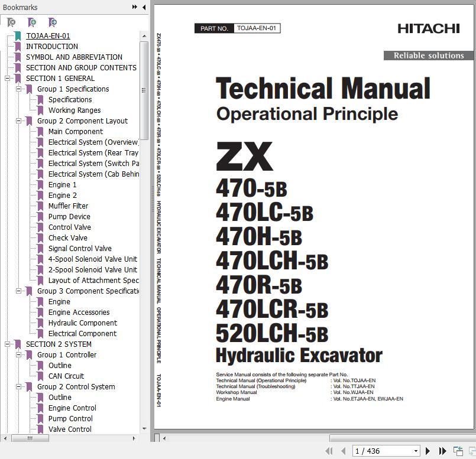Open Electrical System (Switch Panel) bookmark
The width and height of the screenshot is (476, 459).
[93, 163]
